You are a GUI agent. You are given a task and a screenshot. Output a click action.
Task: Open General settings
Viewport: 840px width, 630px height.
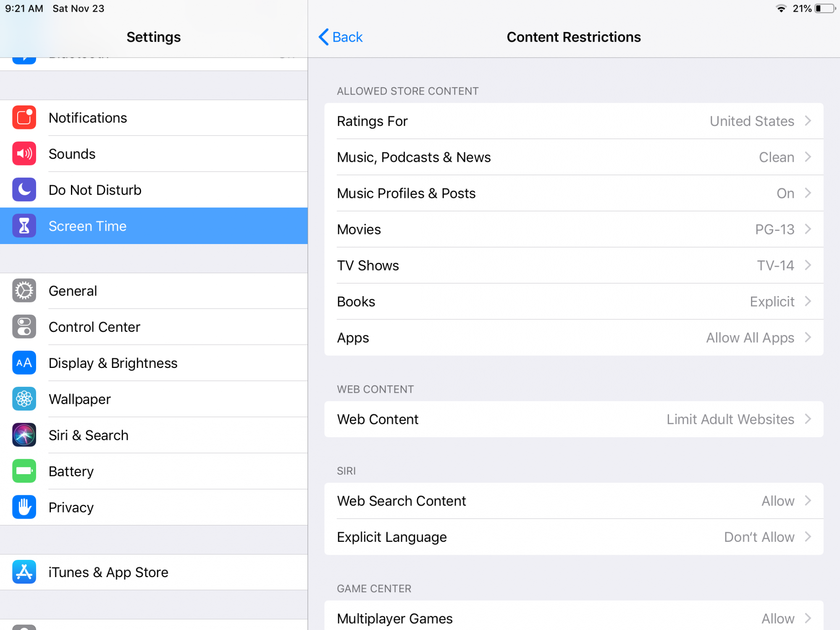[x=154, y=291]
